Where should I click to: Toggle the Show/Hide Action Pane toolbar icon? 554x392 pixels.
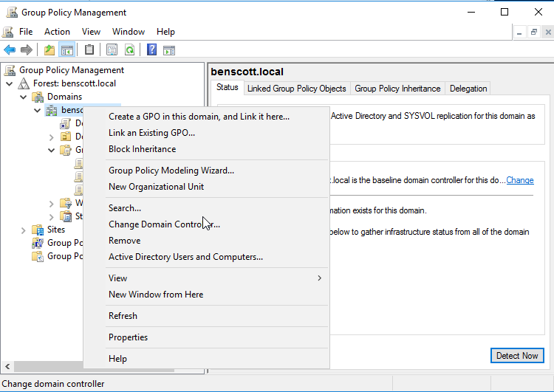pos(169,50)
